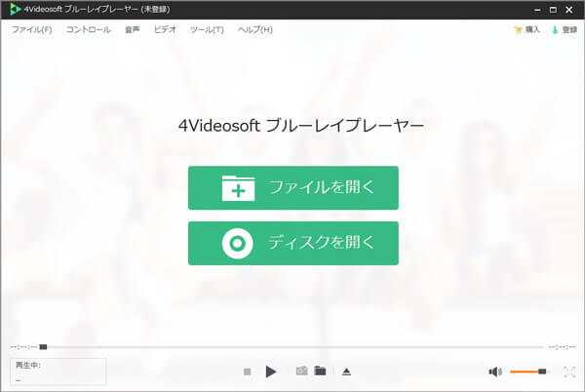This screenshot has height=392, width=585.
Task: Click the 再生中 now playing info box
Action: pos(58,372)
